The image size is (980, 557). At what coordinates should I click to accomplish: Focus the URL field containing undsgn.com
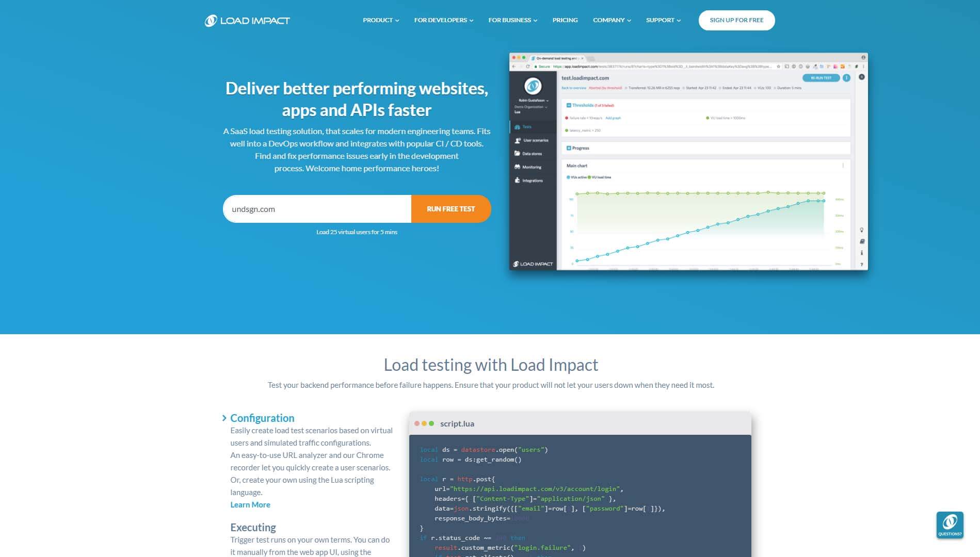click(x=317, y=209)
